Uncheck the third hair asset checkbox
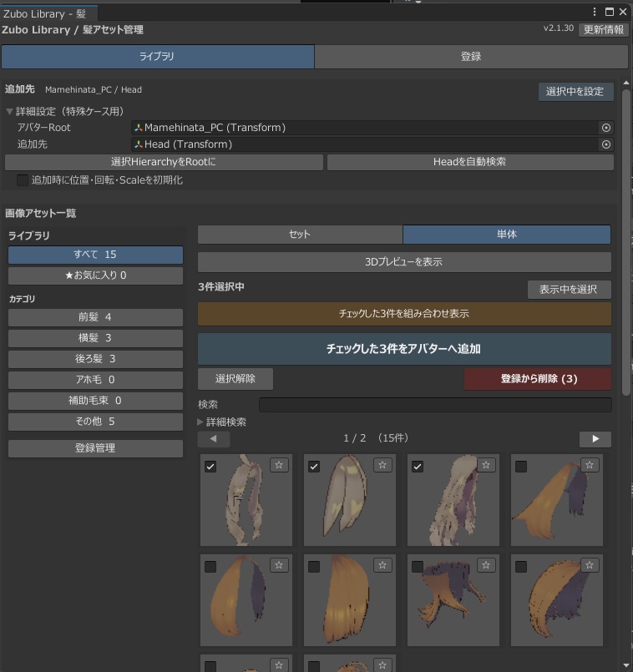The height and width of the screenshot is (672, 633). pyautogui.click(x=418, y=467)
